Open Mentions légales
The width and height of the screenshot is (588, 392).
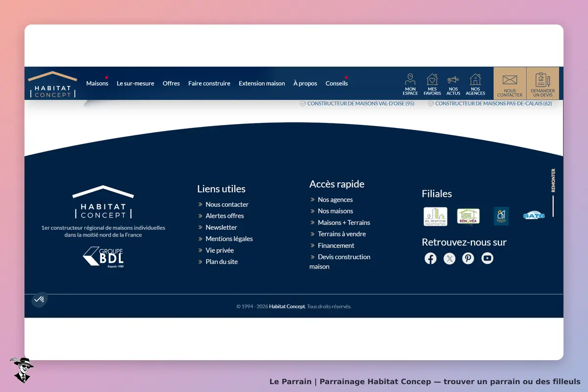click(229, 239)
